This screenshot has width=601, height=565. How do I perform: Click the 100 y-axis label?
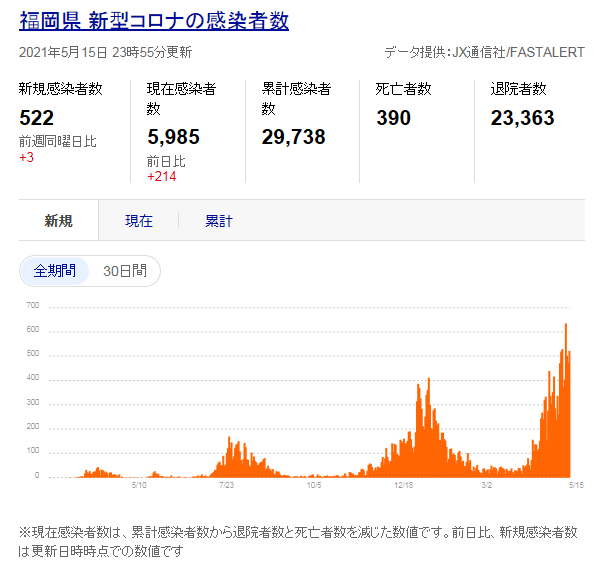point(33,450)
